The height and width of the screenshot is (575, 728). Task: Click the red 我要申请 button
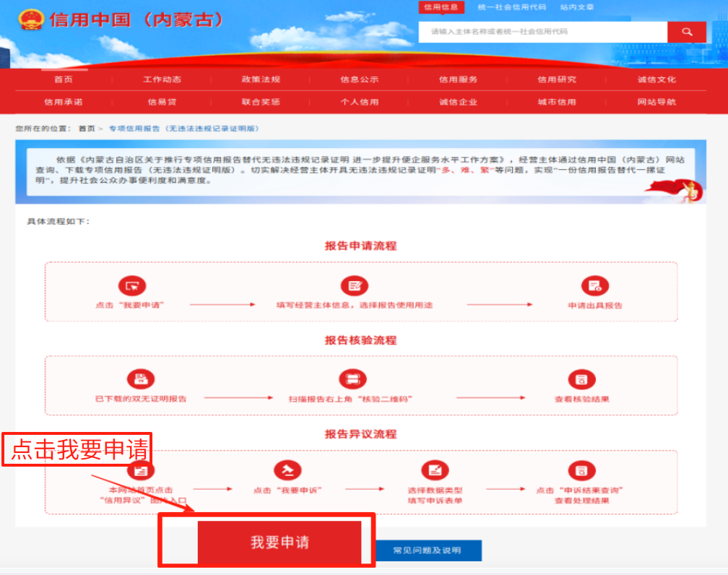(279, 542)
